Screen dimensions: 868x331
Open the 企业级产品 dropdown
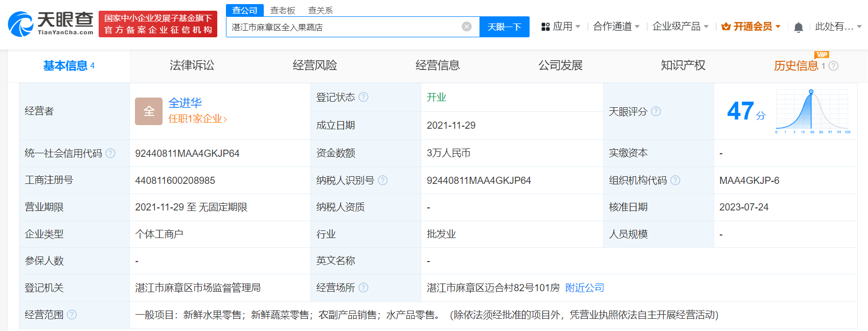pos(680,27)
